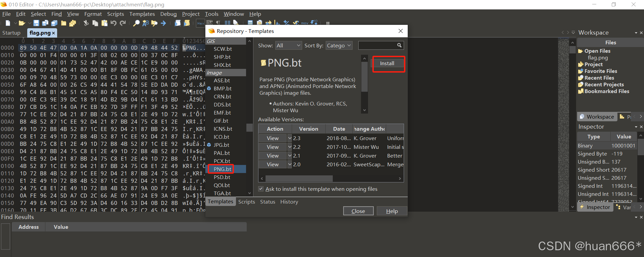644x257 pixels.
Task: Click the Paste clipboard icon
Action: (105, 23)
